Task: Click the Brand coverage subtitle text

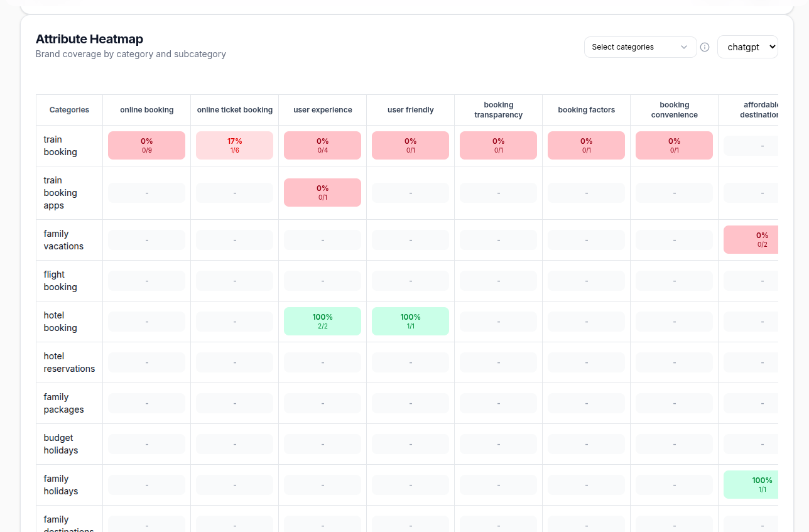Action: (x=131, y=54)
